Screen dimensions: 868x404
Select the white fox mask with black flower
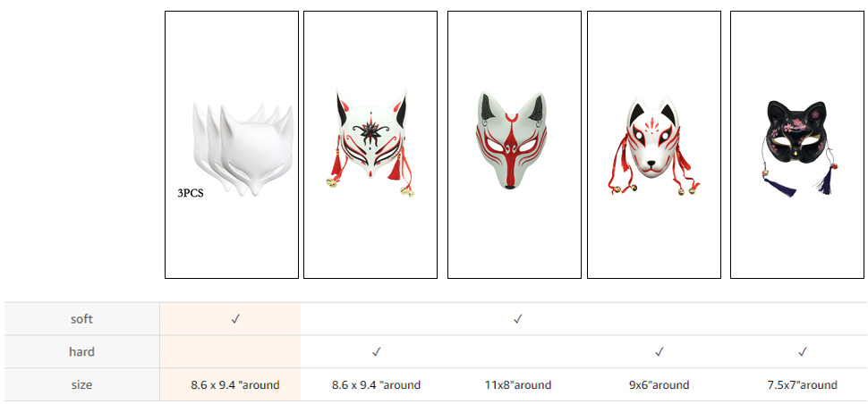click(x=370, y=145)
